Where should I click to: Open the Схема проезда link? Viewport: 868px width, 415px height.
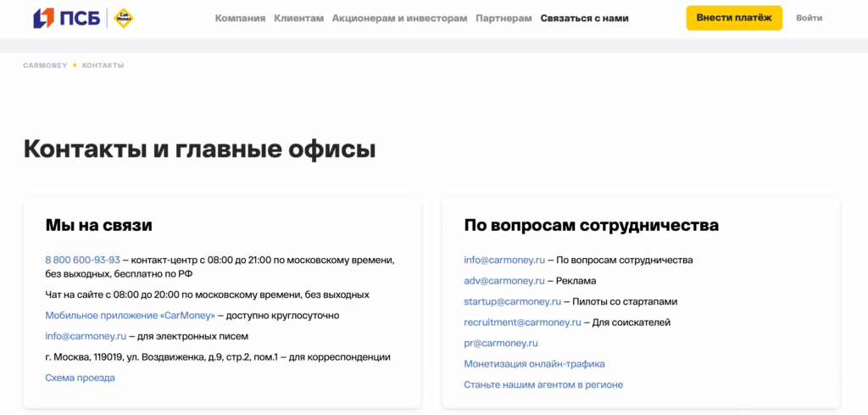coord(80,378)
